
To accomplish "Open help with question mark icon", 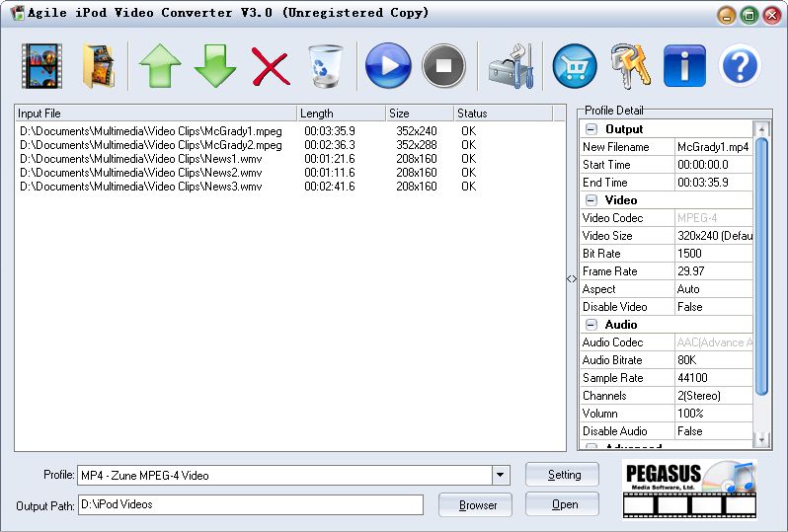I will [x=740, y=66].
